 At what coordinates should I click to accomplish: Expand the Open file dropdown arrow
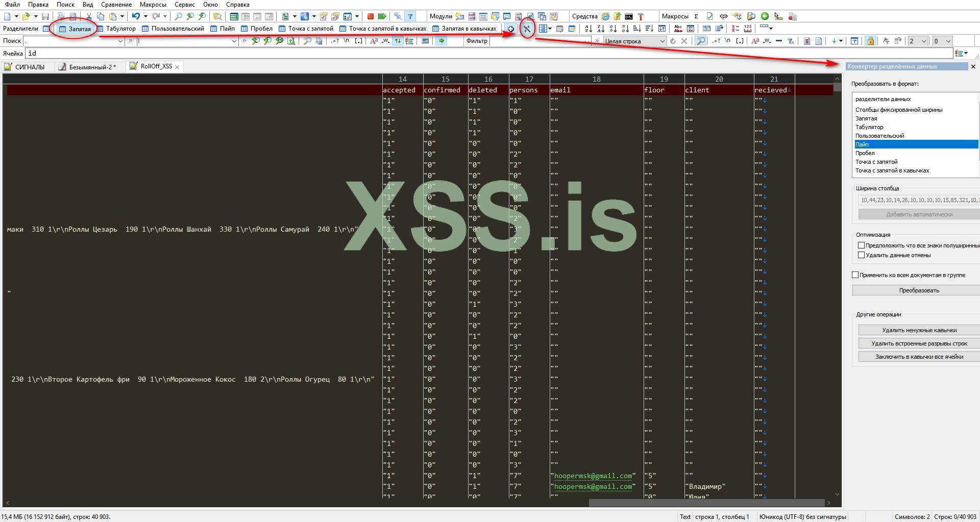(35, 16)
